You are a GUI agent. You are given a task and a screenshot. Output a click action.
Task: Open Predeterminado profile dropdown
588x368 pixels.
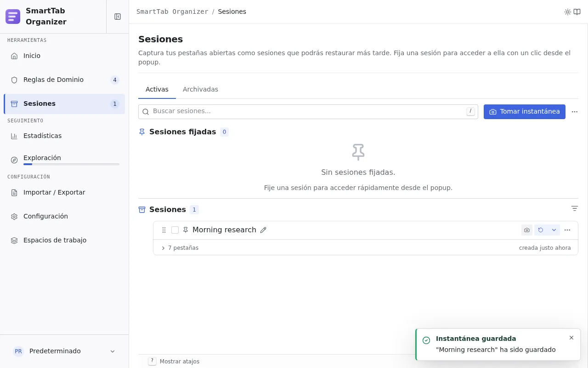tap(64, 351)
